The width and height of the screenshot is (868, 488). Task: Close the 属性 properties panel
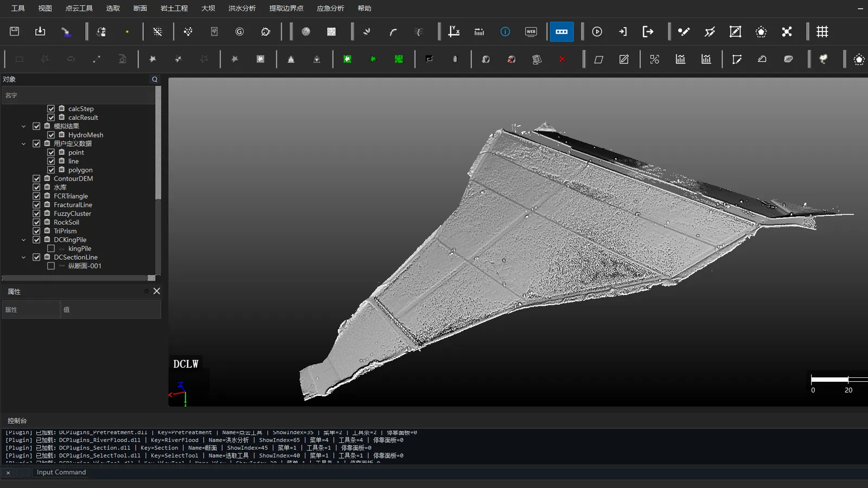click(157, 291)
